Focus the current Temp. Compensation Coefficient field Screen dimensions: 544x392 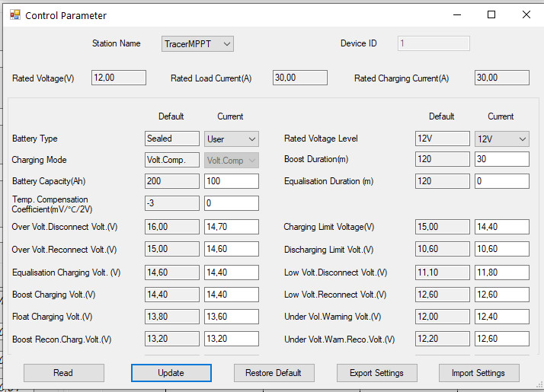pos(231,204)
